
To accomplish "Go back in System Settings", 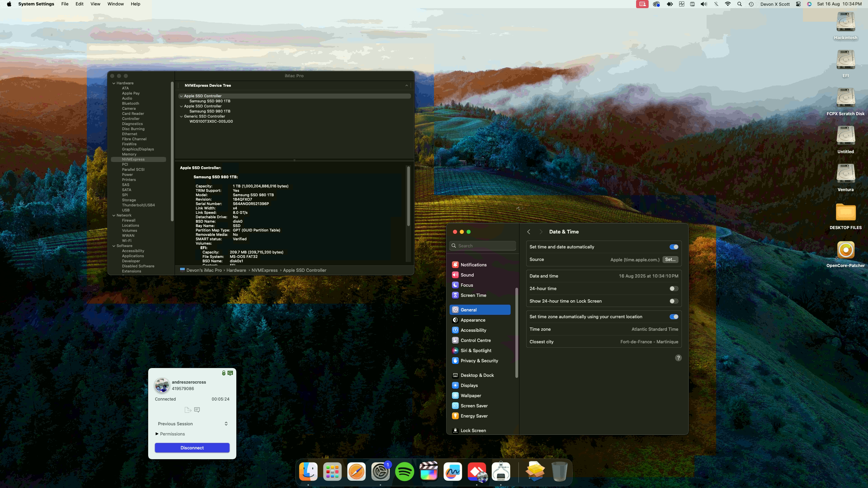I will (x=529, y=232).
